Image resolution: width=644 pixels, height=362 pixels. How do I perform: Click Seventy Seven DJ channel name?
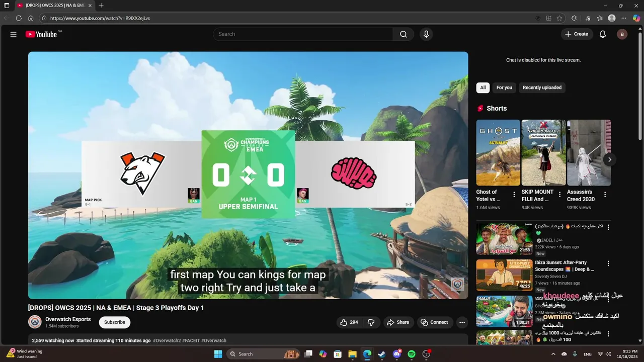coord(550,277)
